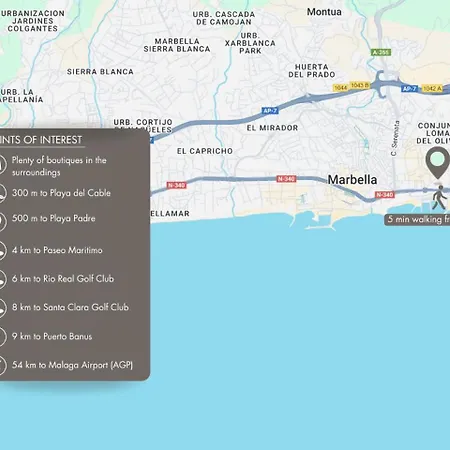The width and height of the screenshot is (450, 450).
Task: Click the icon beside Santa Clara Golf Club
Action: pyautogui.click(x=3, y=308)
